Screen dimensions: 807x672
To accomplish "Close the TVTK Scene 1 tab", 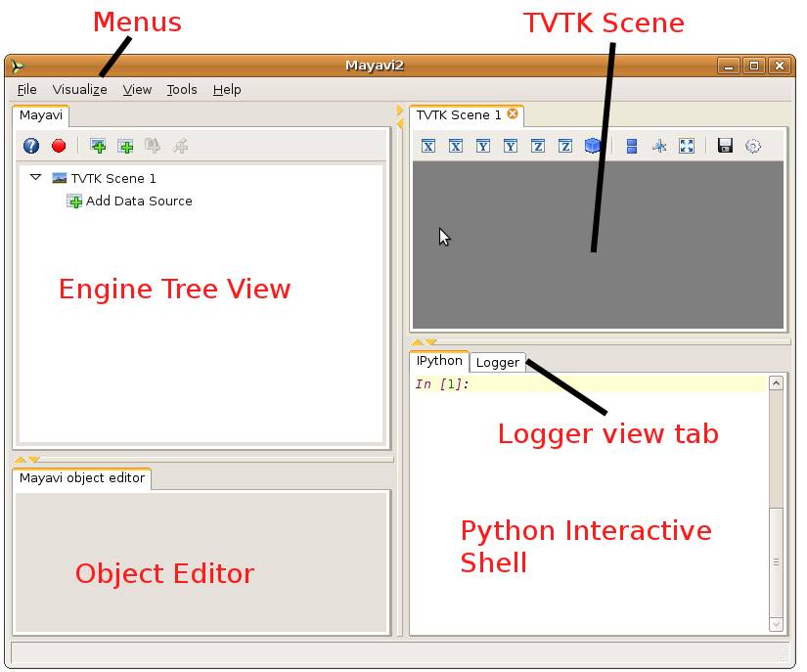I will (513, 113).
